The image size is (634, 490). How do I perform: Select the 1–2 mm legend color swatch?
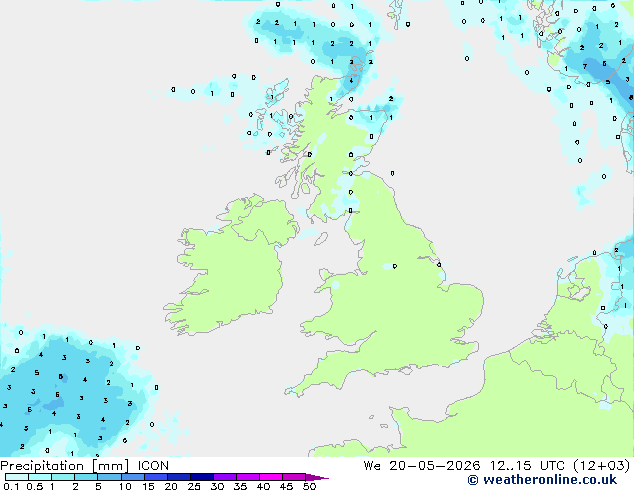(x=63, y=477)
